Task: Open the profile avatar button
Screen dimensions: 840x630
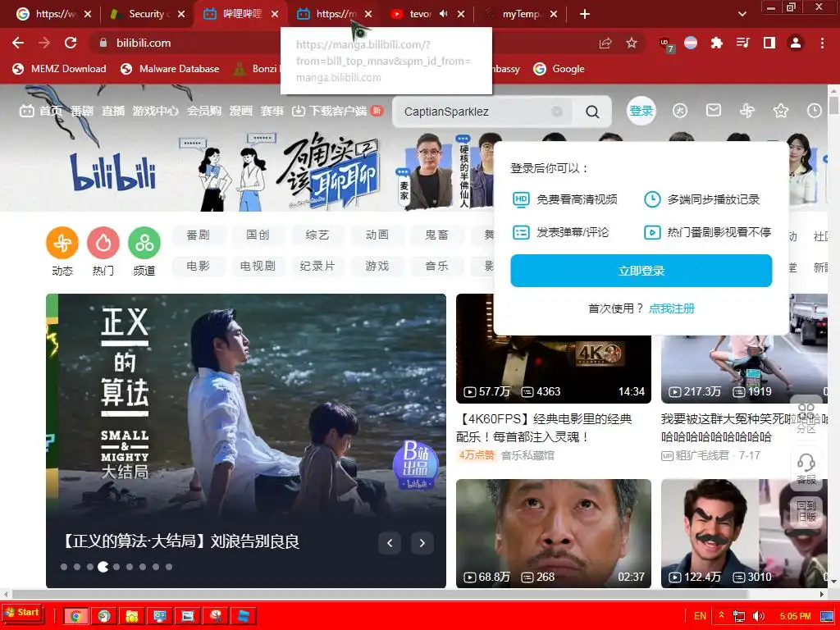Action: 796,43
